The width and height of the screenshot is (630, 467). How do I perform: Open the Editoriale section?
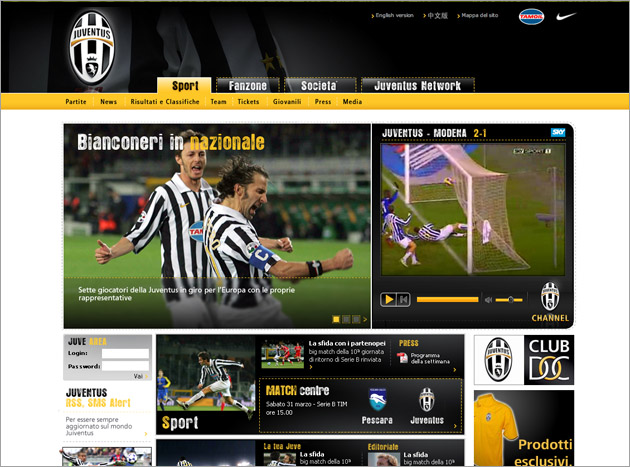383,447
